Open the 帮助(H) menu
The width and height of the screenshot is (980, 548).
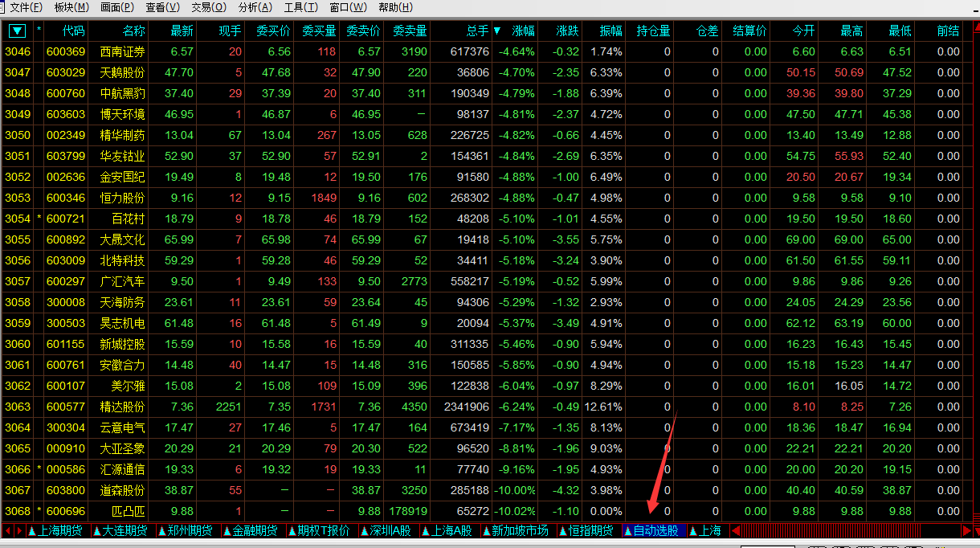click(394, 7)
